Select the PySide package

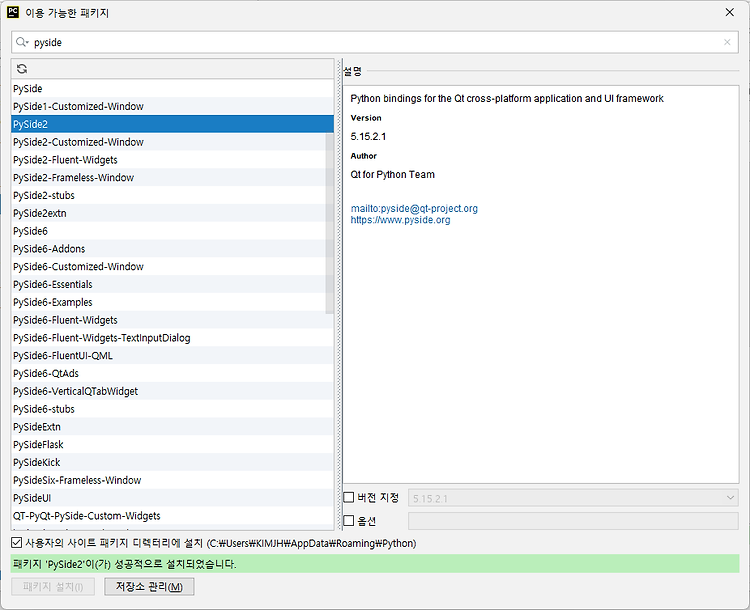(172, 89)
